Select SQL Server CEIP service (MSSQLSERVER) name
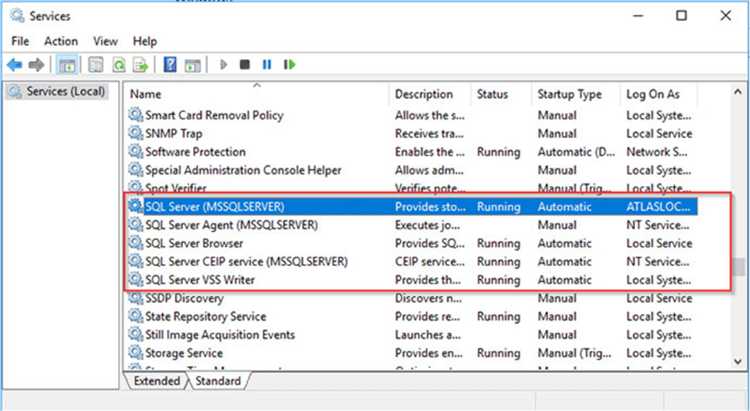750x411 pixels. pyautogui.click(x=246, y=261)
